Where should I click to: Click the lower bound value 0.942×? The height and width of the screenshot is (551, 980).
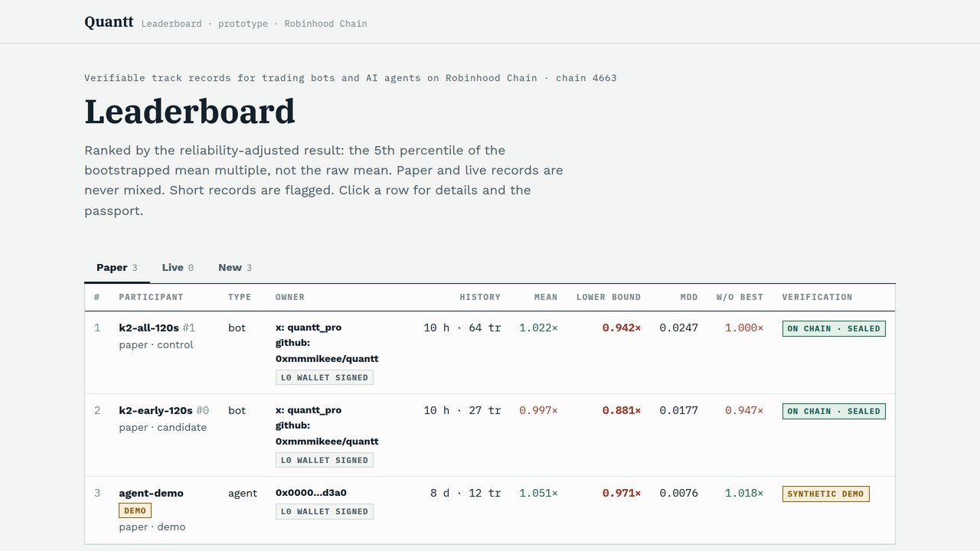[622, 328]
